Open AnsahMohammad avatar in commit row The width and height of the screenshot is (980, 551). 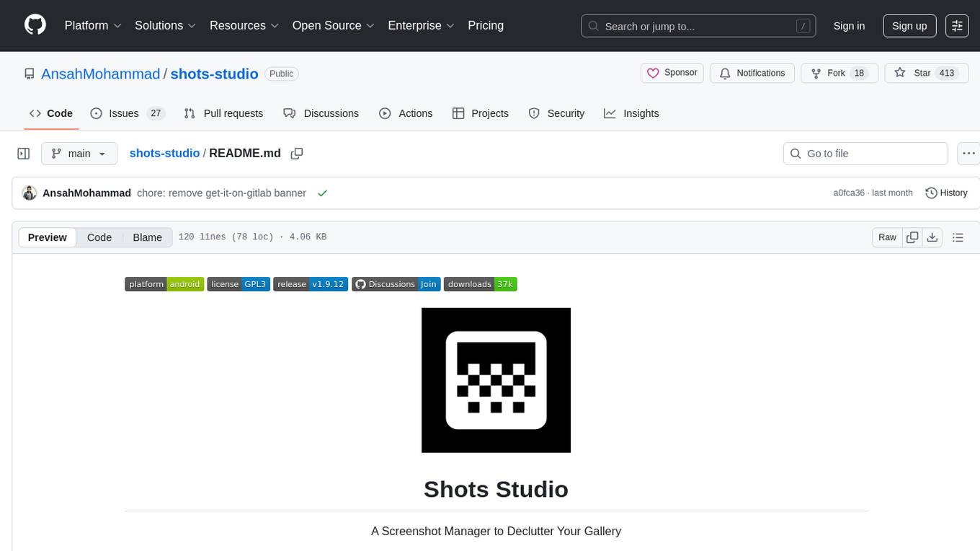click(30, 193)
